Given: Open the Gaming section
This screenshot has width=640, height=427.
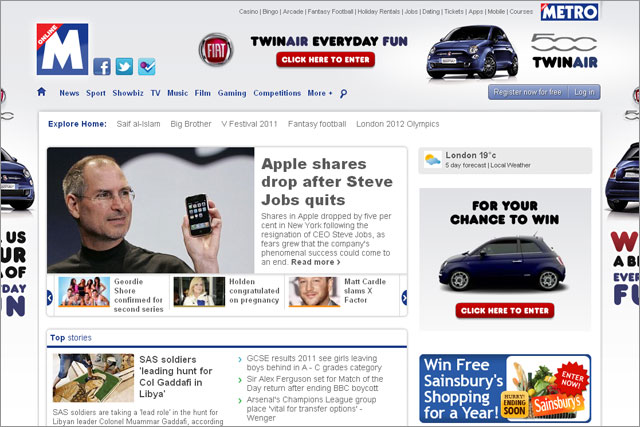Looking at the screenshot, I should pyautogui.click(x=232, y=93).
